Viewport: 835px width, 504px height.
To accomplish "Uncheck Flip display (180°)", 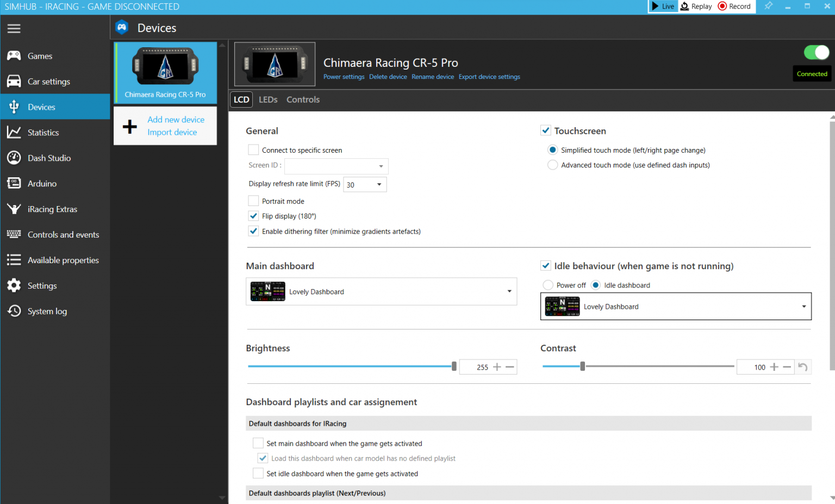I will click(253, 216).
